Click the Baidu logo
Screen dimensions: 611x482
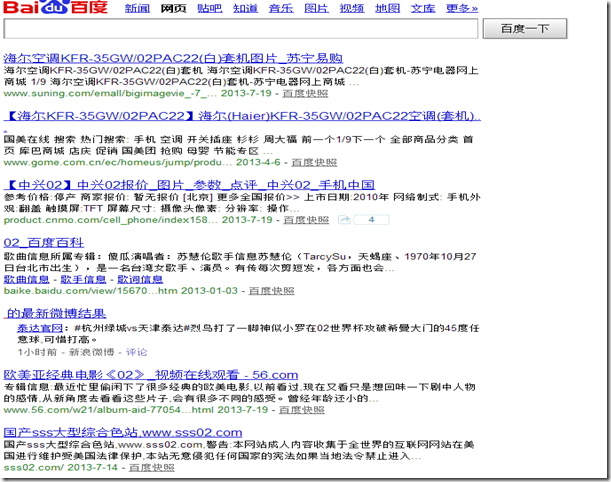(56, 7)
